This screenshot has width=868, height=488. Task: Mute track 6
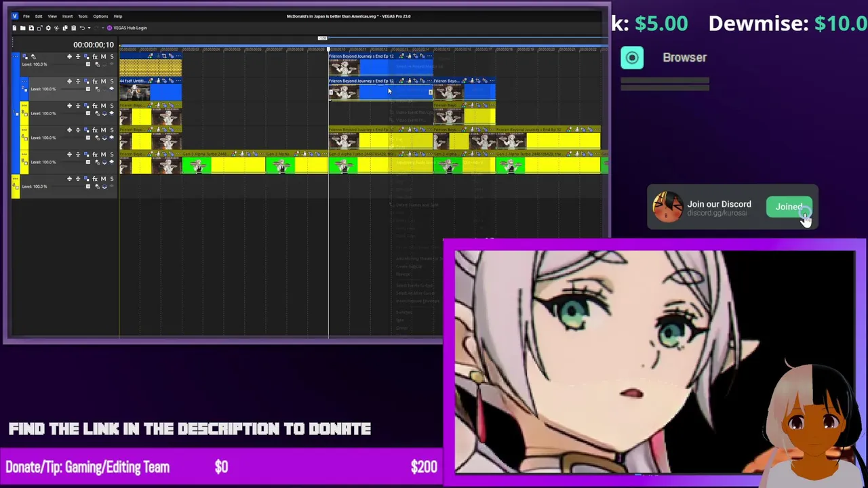coord(103,179)
